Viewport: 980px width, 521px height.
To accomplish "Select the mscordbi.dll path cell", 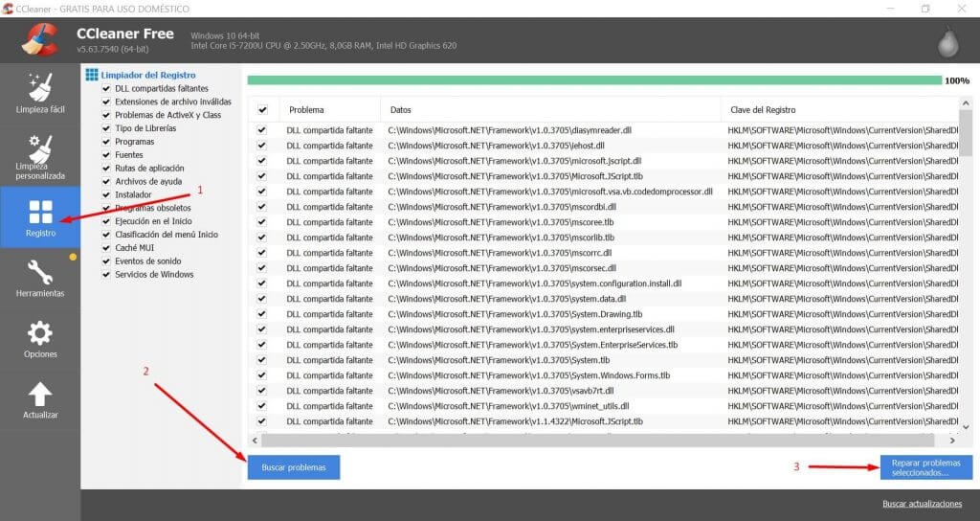I will pos(501,207).
